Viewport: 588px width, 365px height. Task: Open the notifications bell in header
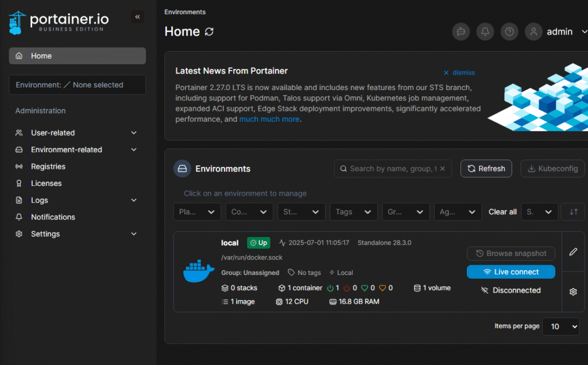pyautogui.click(x=485, y=32)
